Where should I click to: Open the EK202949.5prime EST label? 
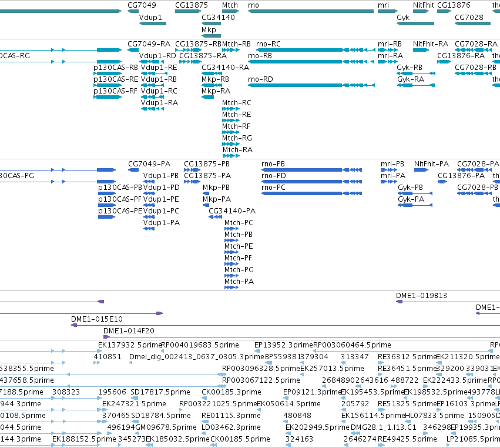coord(317,427)
